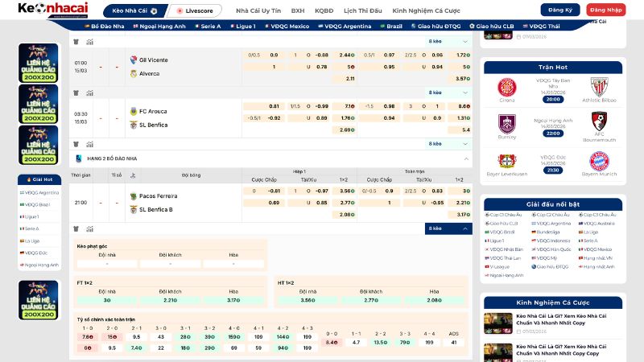Click the Bayern Munich club logo
This screenshot has height=362, width=644.
[x=599, y=160]
